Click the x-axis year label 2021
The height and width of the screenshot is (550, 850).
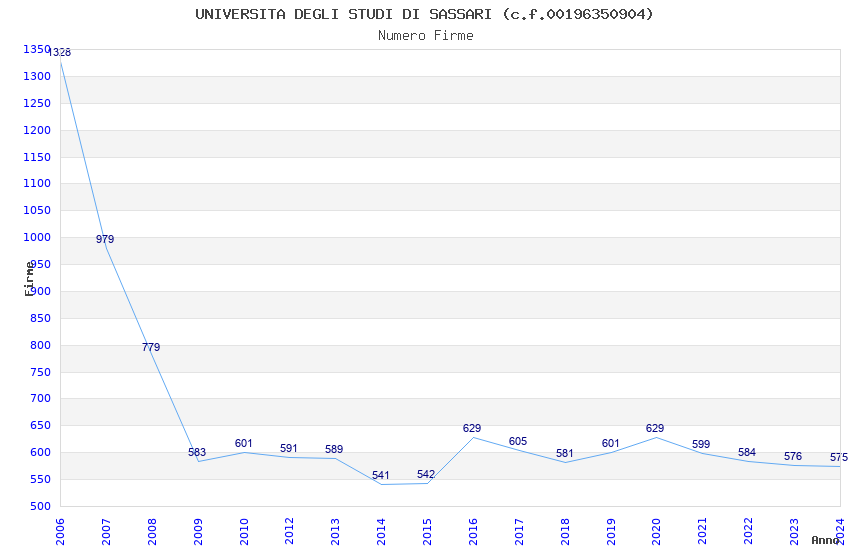click(703, 532)
